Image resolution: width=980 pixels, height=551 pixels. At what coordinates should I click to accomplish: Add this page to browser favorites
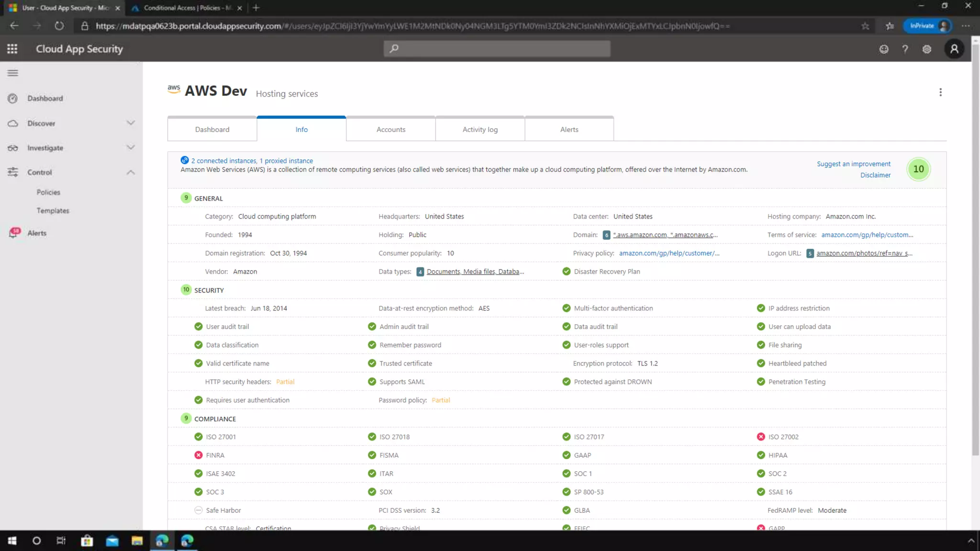[x=865, y=26]
